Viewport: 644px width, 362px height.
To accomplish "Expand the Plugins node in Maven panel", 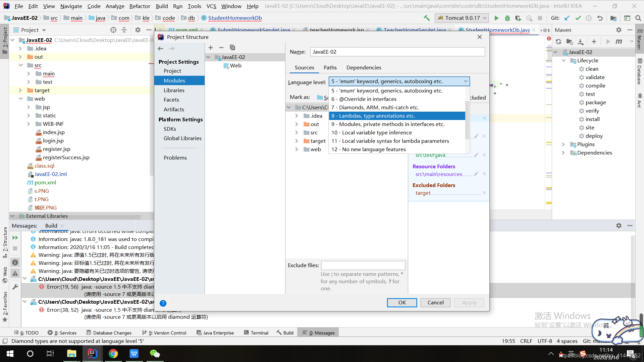I will pos(563,144).
